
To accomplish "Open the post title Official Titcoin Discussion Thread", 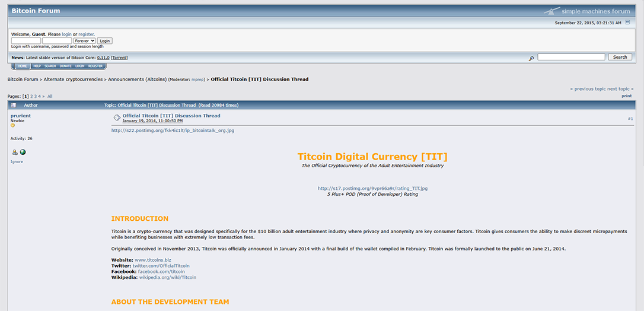I will 171,116.
